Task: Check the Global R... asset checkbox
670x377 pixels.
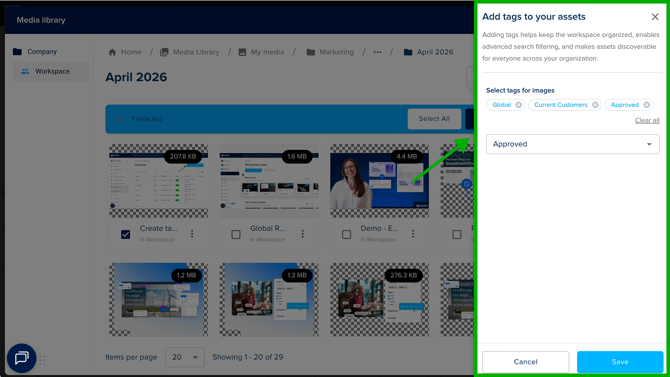Action: pos(236,234)
